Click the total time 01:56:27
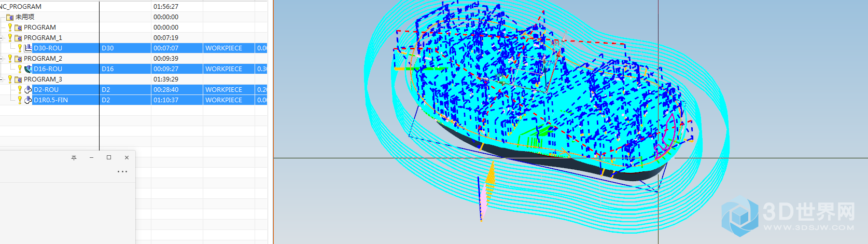Viewport: 868px width, 244px height. click(x=166, y=6)
